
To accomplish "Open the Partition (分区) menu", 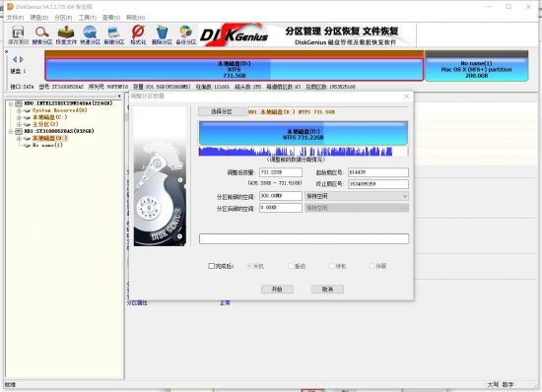I will coord(63,18).
